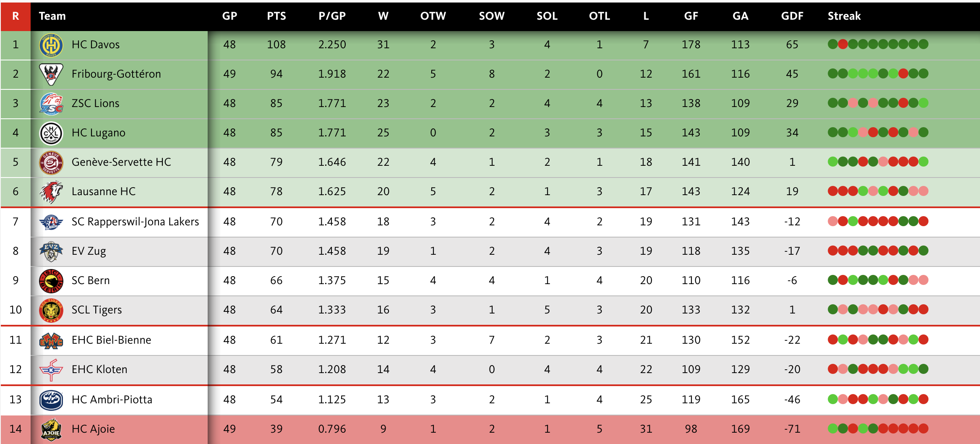Image resolution: width=980 pixels, height=444 pixels.
Task: Click the Streak column header
Action: 844,16
